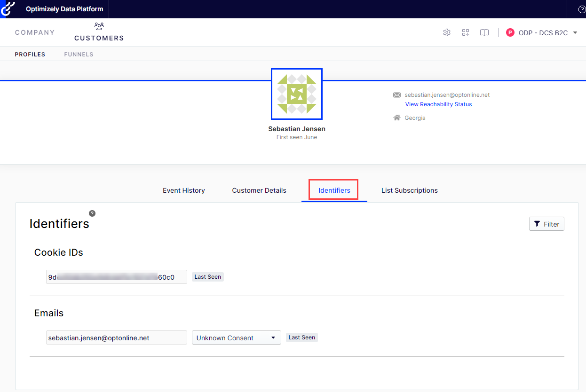The width and height of the screenshot is (586, 392).
Task: Click the email address input field
Action: tap(117, 337)
